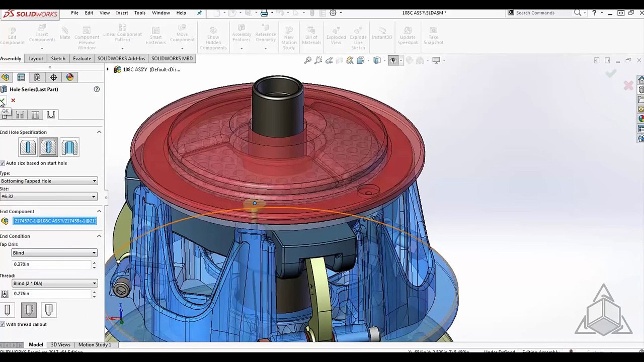Viewport: 644px width, 362px height.
Task: Open the Motion Study 1 tab
Action: point(95,345)
